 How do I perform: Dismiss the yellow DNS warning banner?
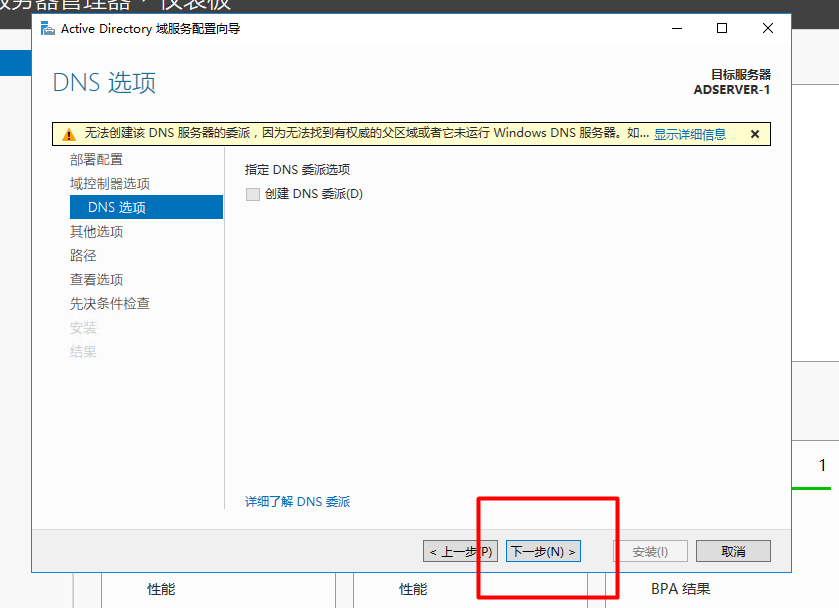point(754,134)
